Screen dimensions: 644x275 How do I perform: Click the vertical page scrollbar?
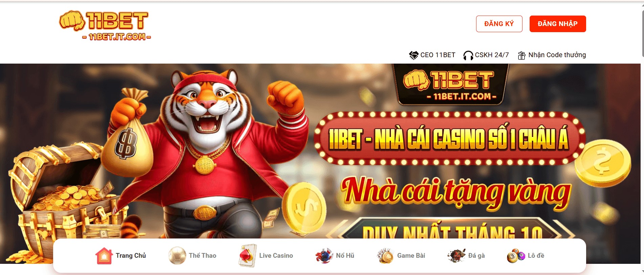(642, 137)
